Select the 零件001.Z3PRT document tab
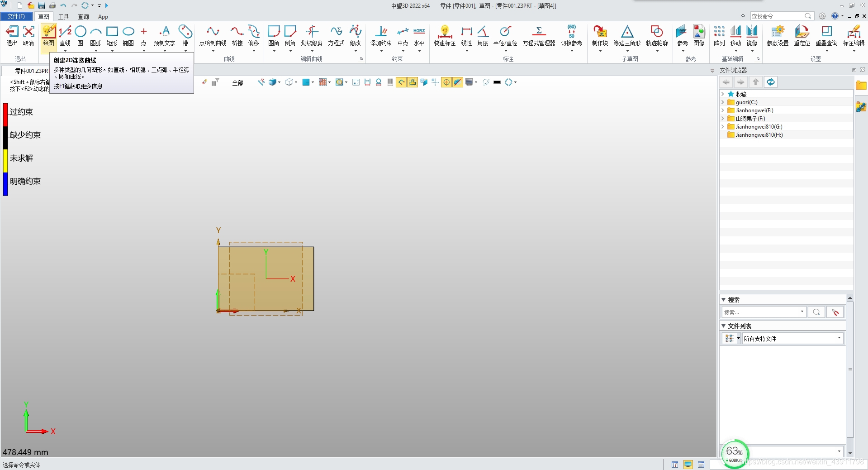The image size is (868, 470). 26,71
